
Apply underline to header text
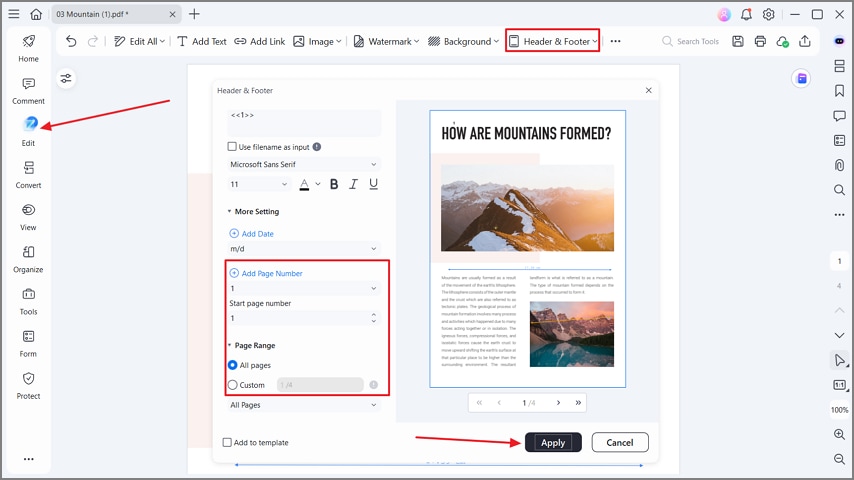[x=373, y=184]
